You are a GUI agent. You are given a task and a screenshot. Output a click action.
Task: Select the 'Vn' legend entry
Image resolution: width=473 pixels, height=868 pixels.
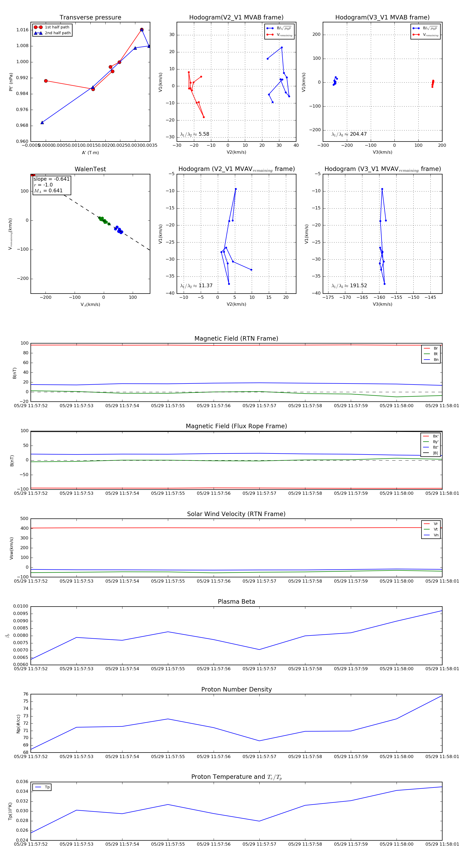tap(431, 535)
